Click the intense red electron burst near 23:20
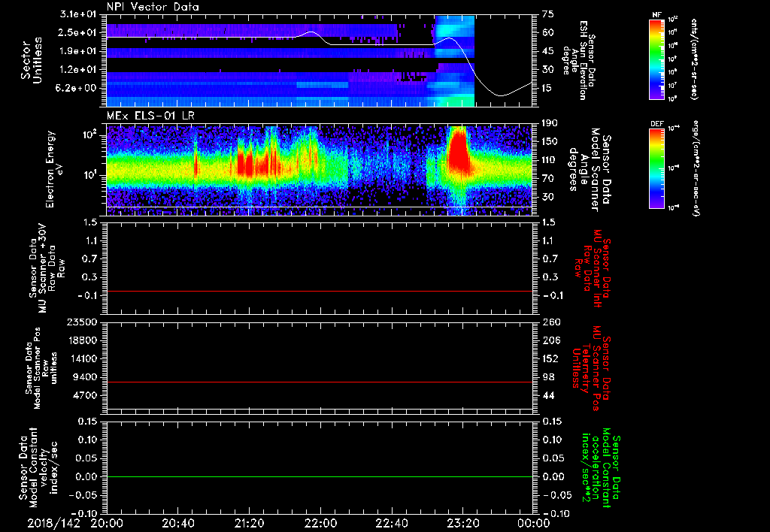This screenshot has height=532, width=770. pyautogui.click(x=459, y=150)
